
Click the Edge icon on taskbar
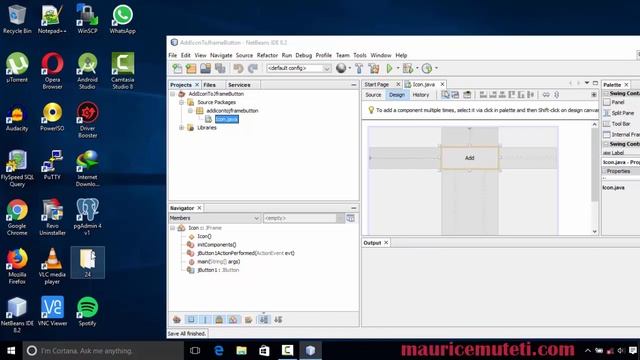point(219,351)
